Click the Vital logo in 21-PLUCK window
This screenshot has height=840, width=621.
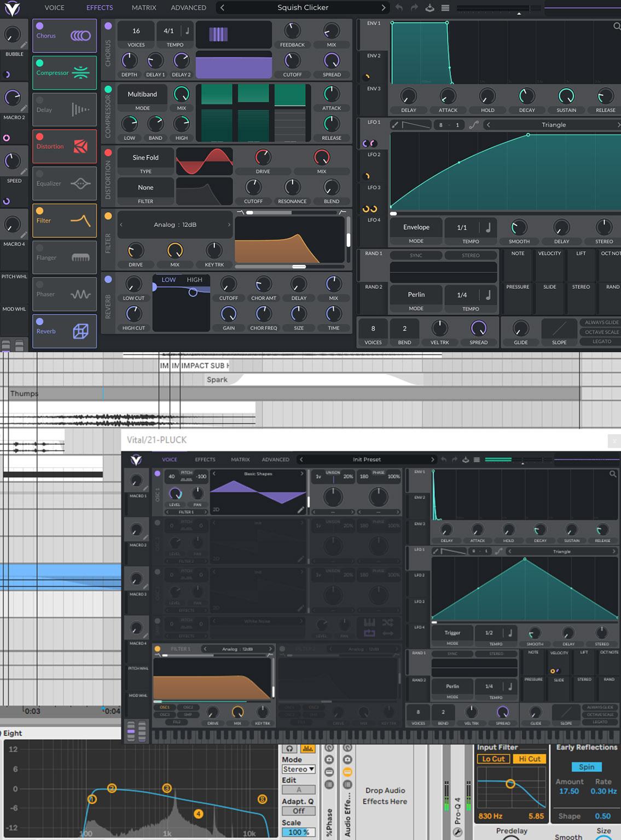point(136,459)
